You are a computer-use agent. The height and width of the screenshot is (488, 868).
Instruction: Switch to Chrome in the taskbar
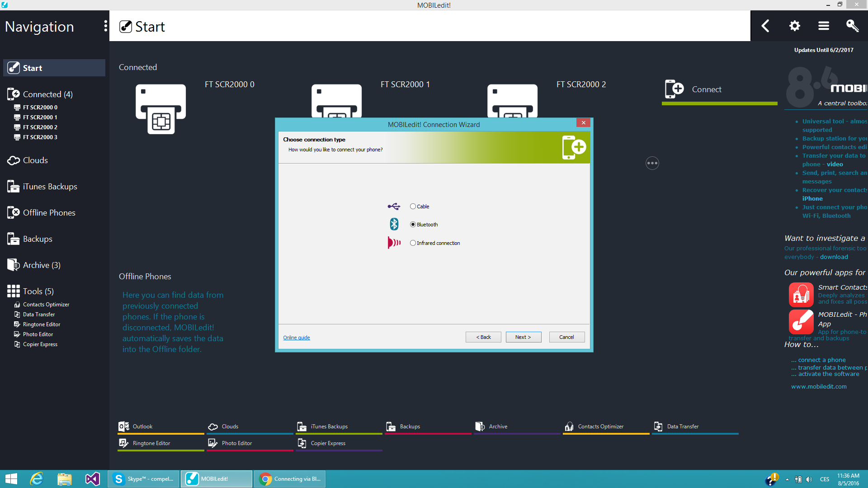click(290, 479)
